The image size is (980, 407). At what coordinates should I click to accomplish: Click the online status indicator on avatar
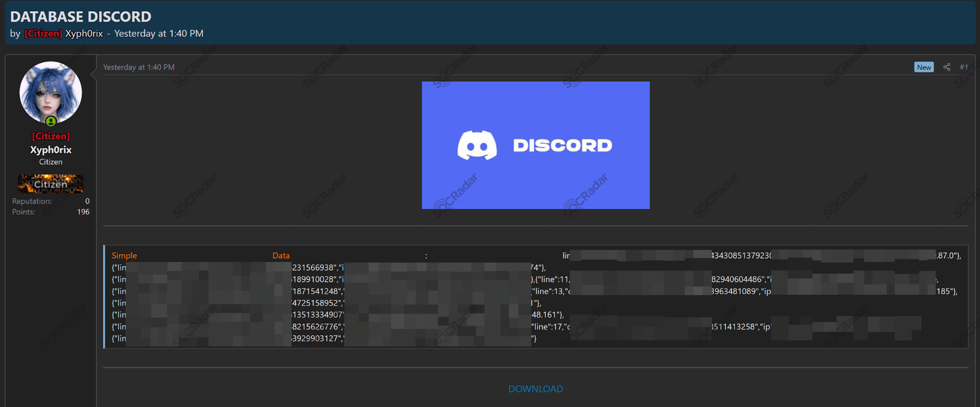point(50,121)
